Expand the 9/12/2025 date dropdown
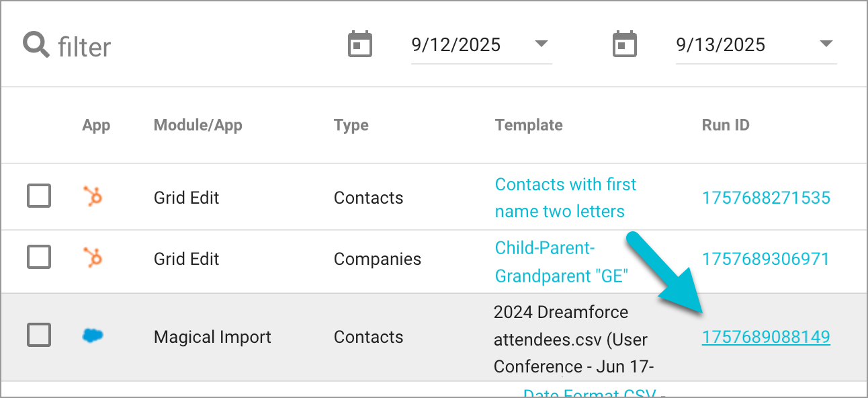 (541, 44)
